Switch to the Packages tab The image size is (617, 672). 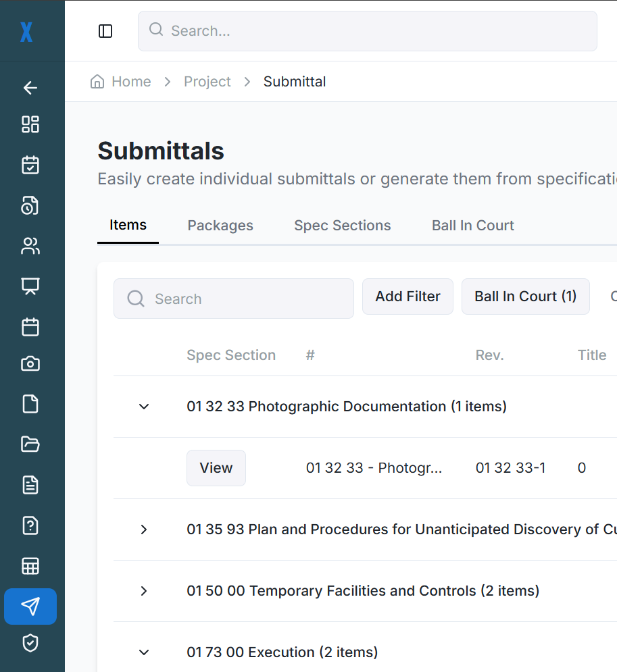pyautogui.click(x=220, y=225)
